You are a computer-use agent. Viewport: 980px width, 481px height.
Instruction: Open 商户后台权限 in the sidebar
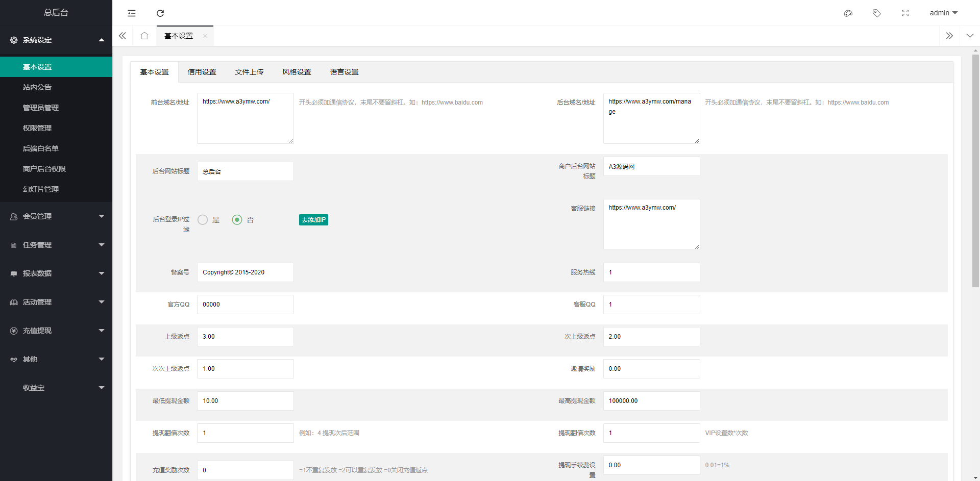56,169
